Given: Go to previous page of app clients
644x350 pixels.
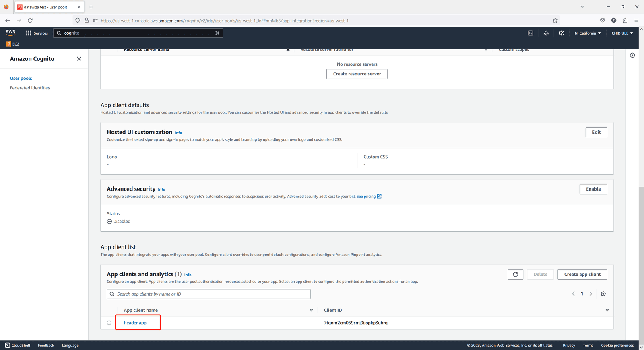Looking at the screenshot, I should point(573,294).
